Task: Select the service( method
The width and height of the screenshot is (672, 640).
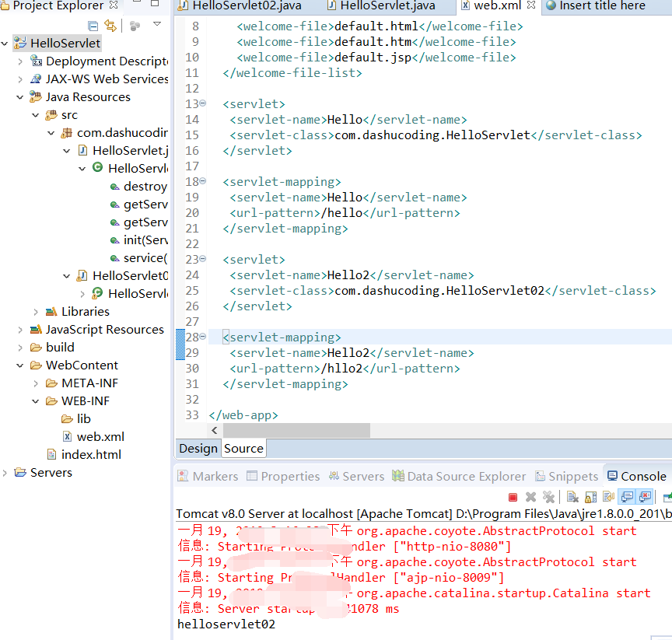Action: tap(145, 258)
